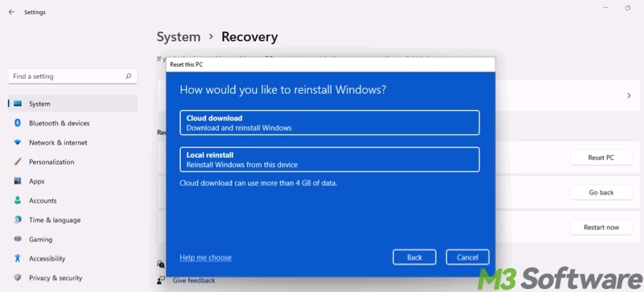644x292 pixels.
Task: Click the Back button in dialog
Action: tap(415, 257)
